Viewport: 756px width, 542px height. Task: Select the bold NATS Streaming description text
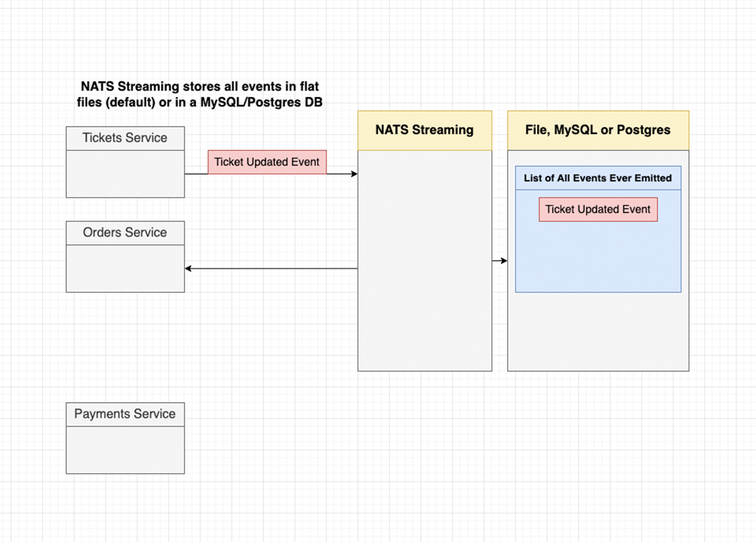pos(199,95)
